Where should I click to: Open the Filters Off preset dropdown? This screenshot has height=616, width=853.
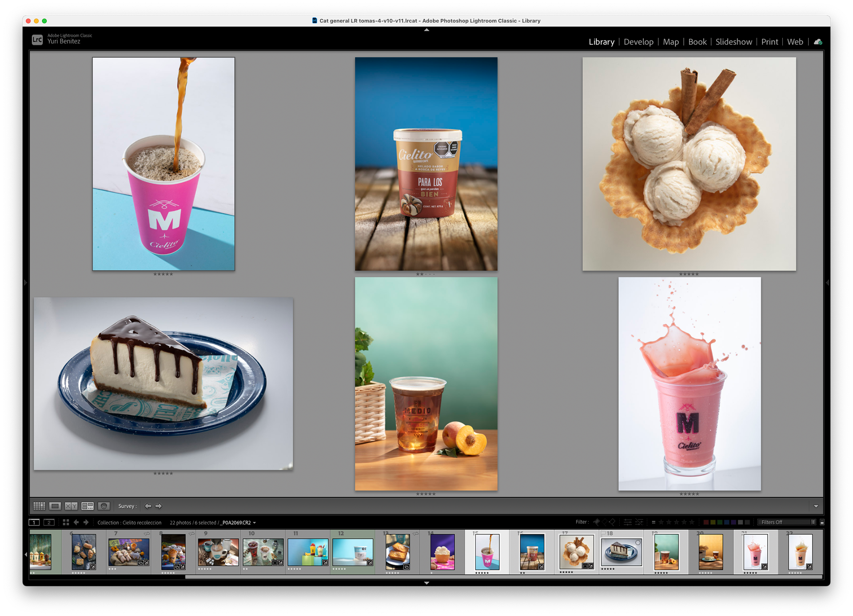click(x=787, y=522)
